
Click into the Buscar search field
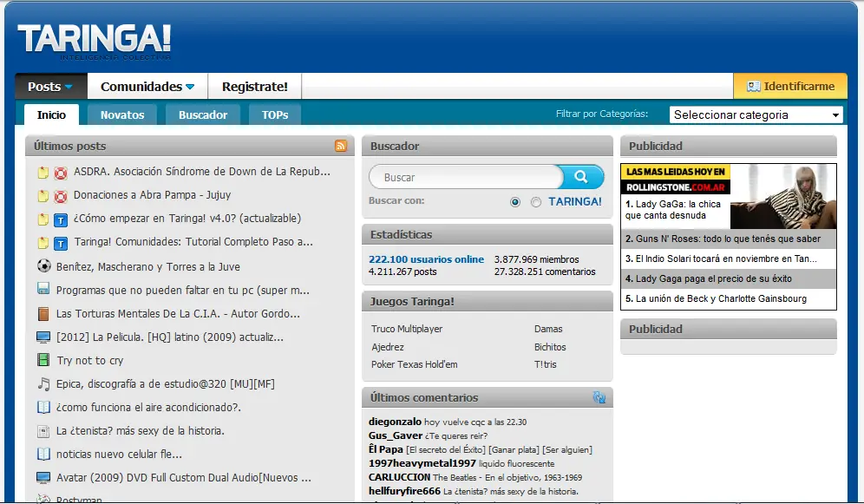click(466, 177)
